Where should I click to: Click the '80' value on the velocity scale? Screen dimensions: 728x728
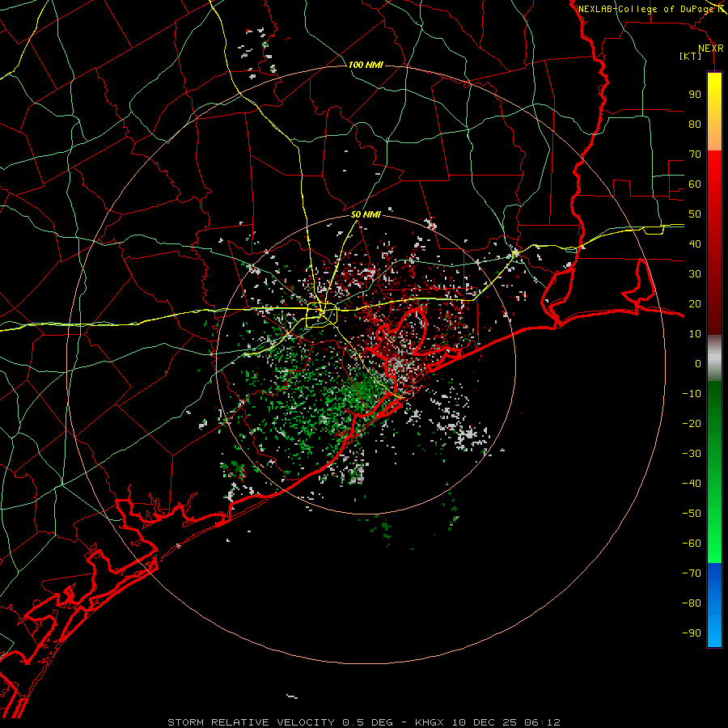pyautogui.click(x=695, y=124)
